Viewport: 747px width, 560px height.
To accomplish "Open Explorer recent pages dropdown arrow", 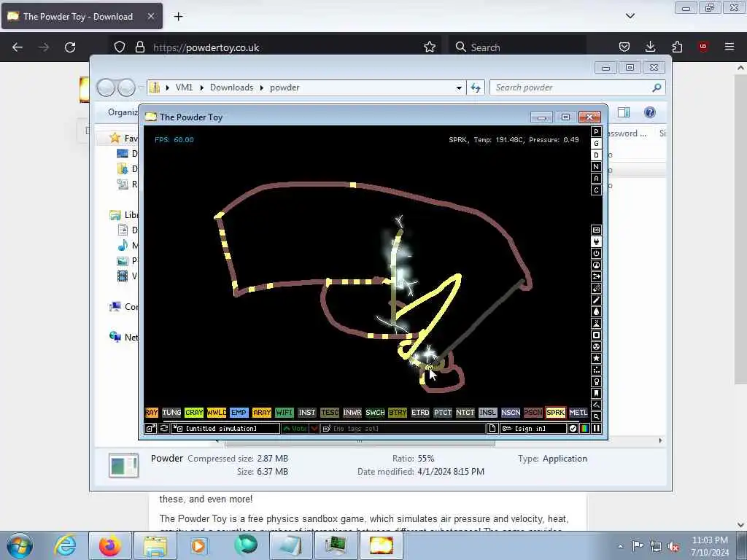I will tap(141, 87).
